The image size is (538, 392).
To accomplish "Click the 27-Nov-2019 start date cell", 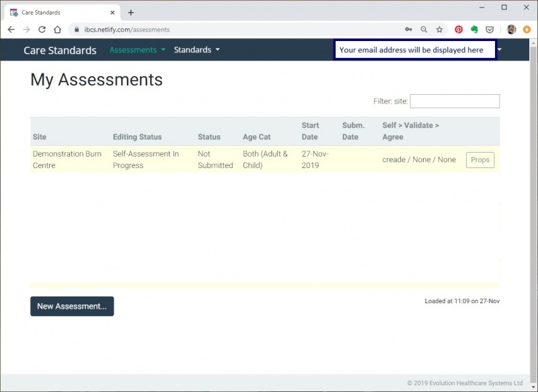I will click(x=315, y=159).
